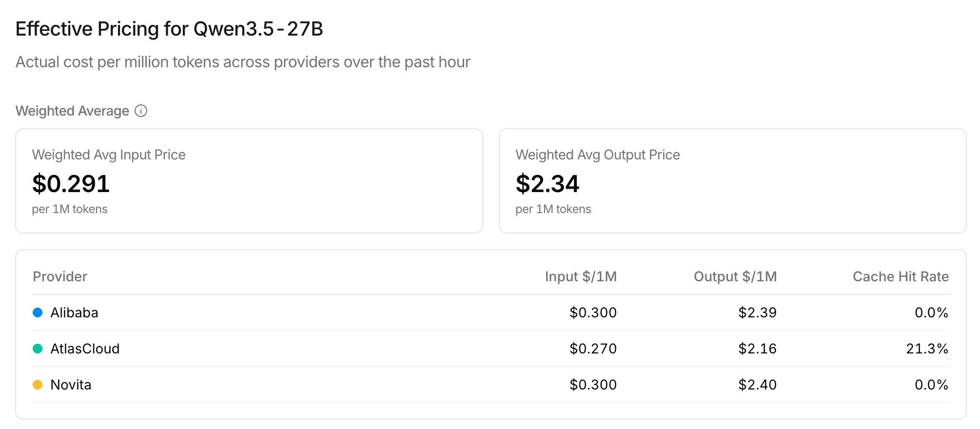980x429 pixels.
Task: Click the Output $/1M column header
Action: pyautogui.click(x=735, y=276)
